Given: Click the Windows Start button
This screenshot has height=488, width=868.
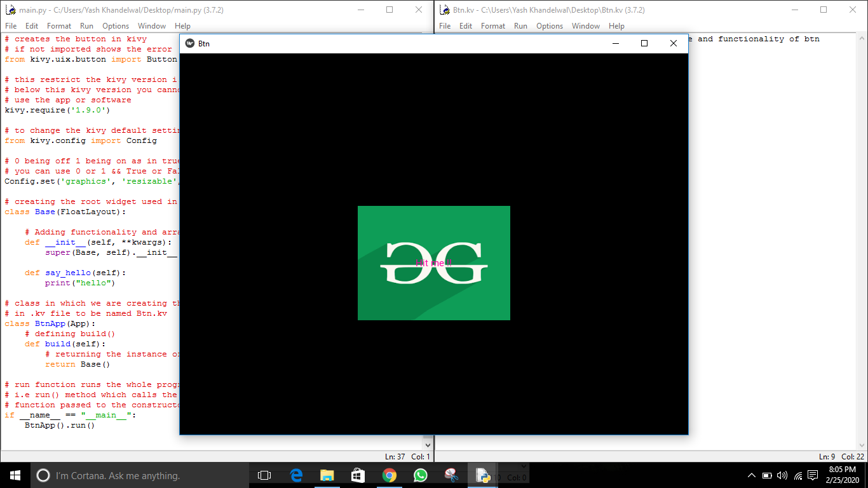Looking at the screenshot, I should (15, 475).
